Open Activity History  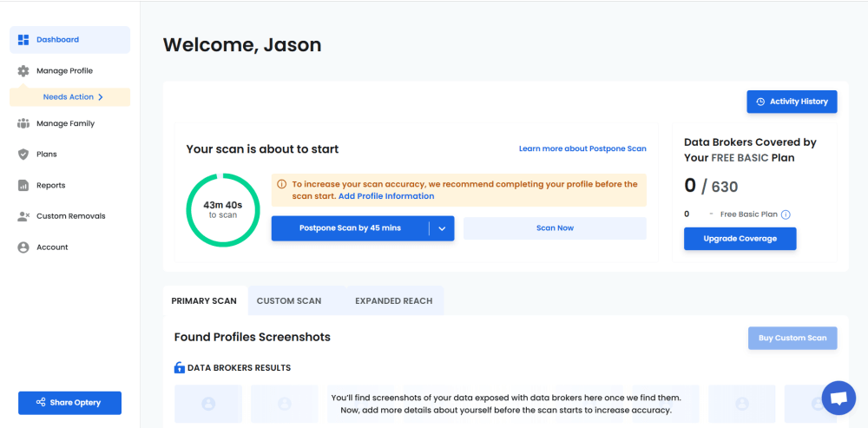[792, 102]
